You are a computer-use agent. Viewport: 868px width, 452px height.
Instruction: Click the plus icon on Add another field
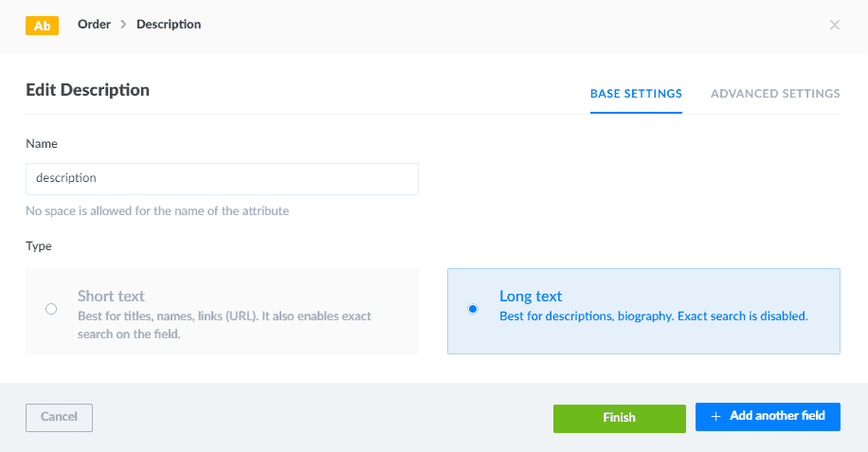[x=715, y=416]
